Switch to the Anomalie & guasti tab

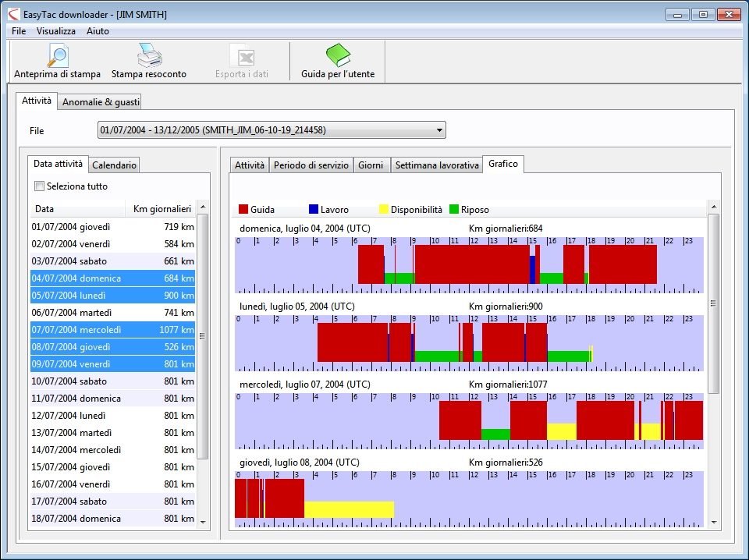tap(101, 102)
